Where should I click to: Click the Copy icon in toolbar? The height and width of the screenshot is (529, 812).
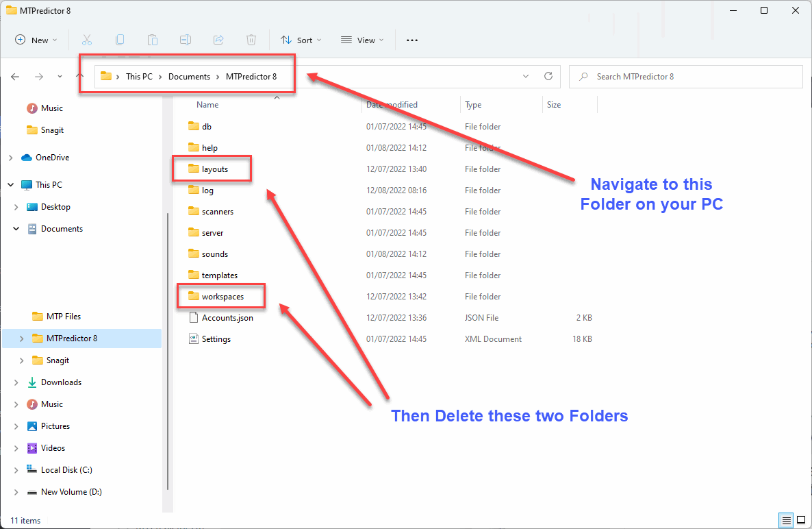coord(120,40)
